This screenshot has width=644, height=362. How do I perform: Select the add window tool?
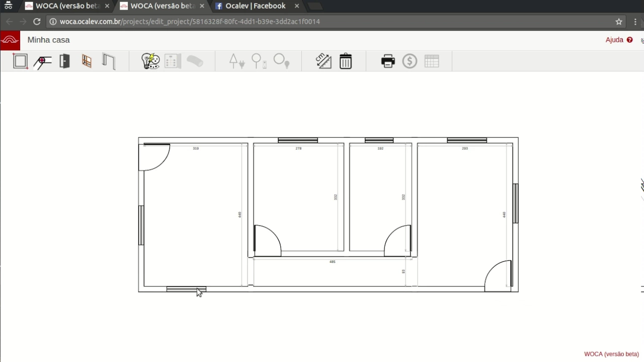(87, 61)
